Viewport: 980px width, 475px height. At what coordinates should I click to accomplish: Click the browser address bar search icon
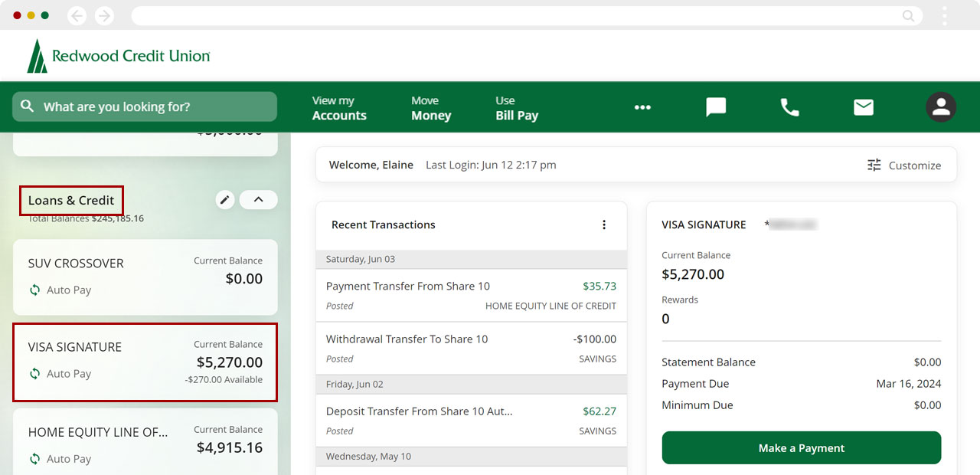[909, 15]
